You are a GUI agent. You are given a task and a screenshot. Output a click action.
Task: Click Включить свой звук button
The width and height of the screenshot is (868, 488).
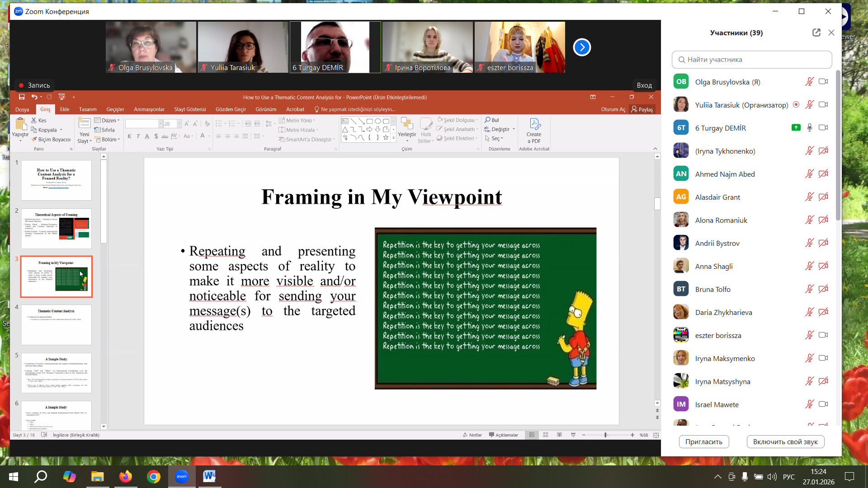pyautogui.click(x=785, y=442)
